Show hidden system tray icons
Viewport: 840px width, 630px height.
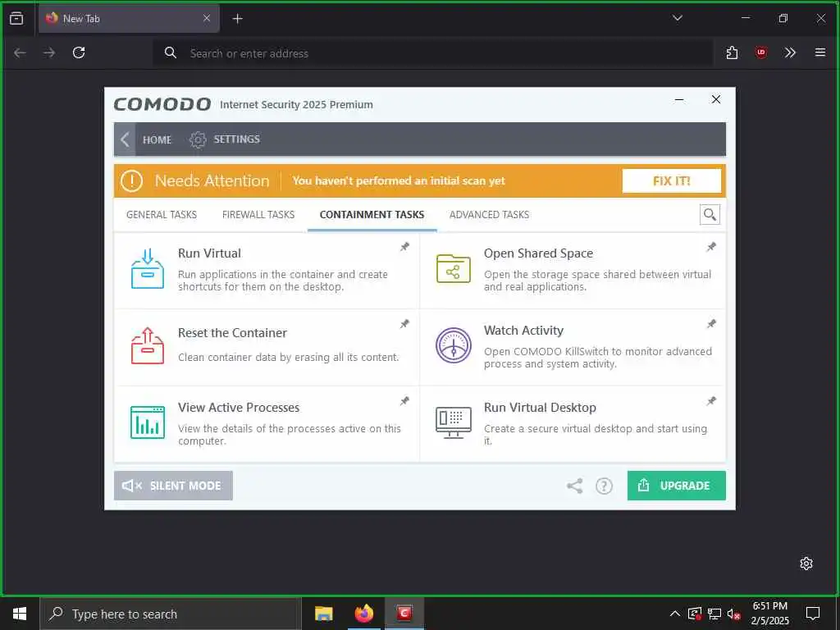click(674, 614)
